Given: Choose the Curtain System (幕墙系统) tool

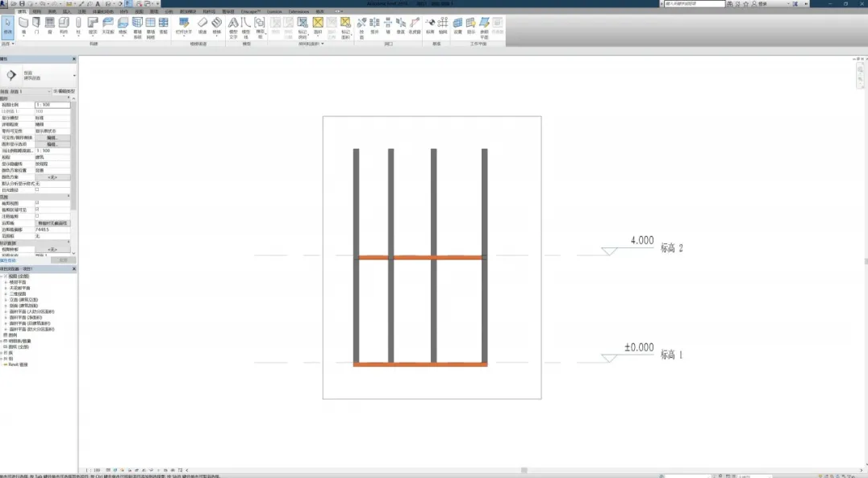Looking at the screenshot, I should [137, 27].
